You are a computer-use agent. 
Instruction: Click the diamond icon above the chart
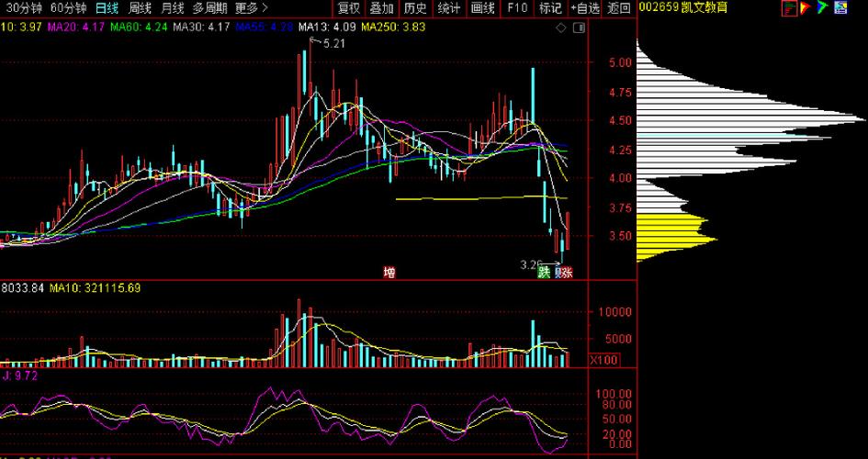[561, 28]
